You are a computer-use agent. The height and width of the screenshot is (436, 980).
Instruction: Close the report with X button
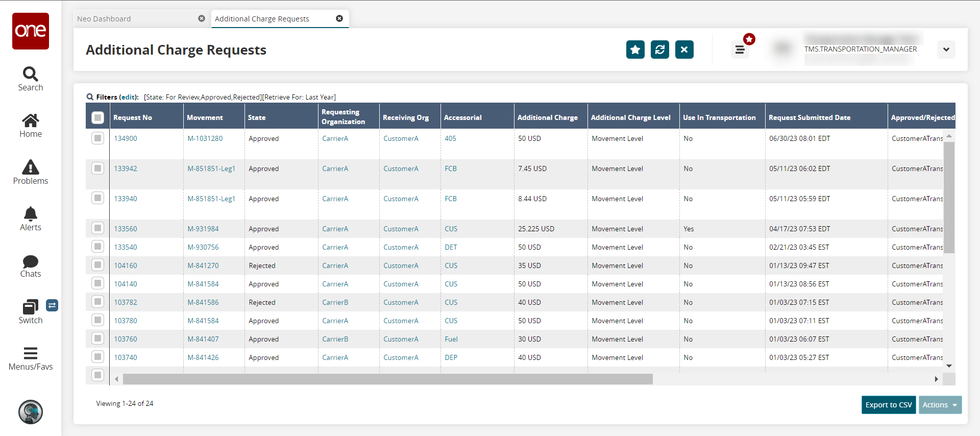point(684,50)
